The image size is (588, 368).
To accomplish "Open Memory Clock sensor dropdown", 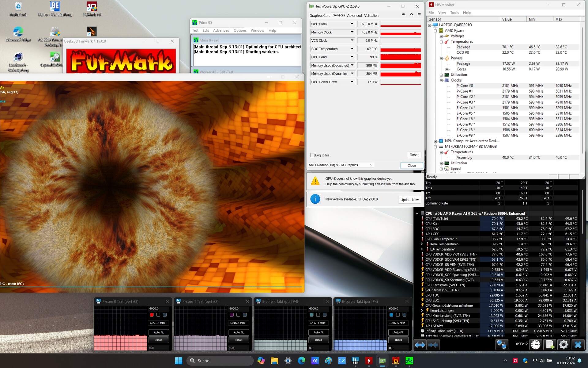I will [x=352, y=32].
